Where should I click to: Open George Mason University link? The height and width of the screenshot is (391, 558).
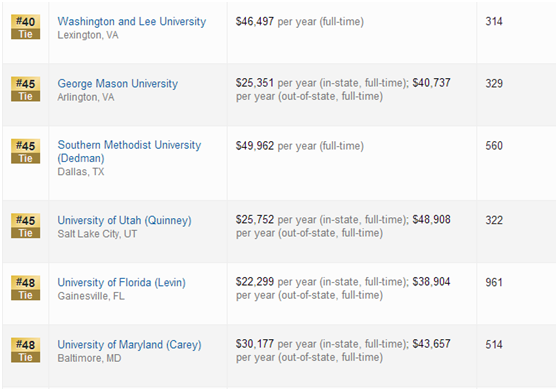tap(118, 84)
